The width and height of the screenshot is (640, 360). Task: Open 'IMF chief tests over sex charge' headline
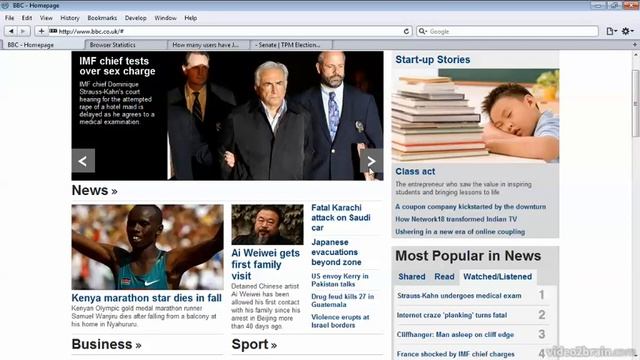point(117,66)
